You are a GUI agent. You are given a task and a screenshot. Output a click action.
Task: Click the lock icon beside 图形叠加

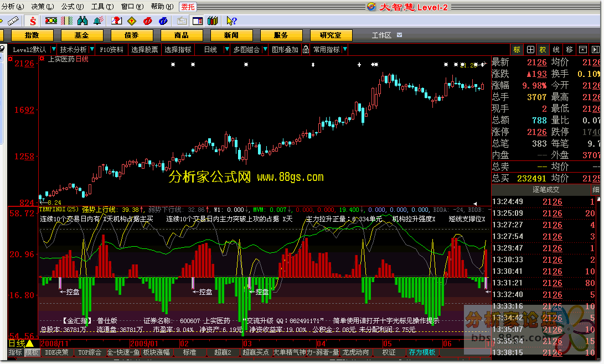coord(306,50)
